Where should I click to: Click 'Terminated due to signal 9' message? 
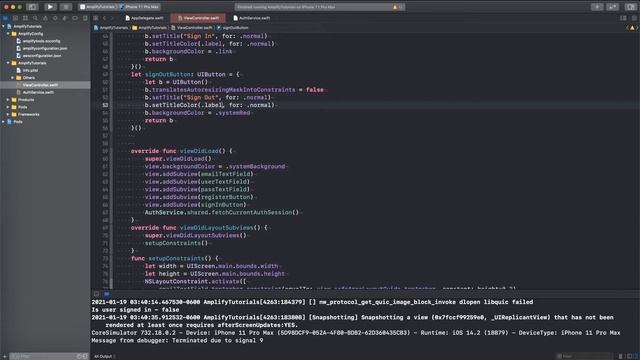(x=218, y=340)
